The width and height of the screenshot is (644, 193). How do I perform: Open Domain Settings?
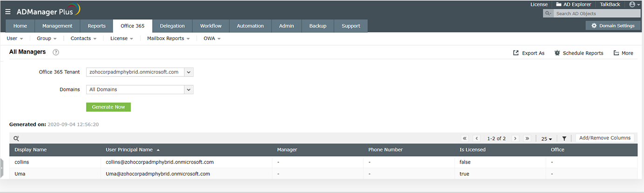coord(612,26)
